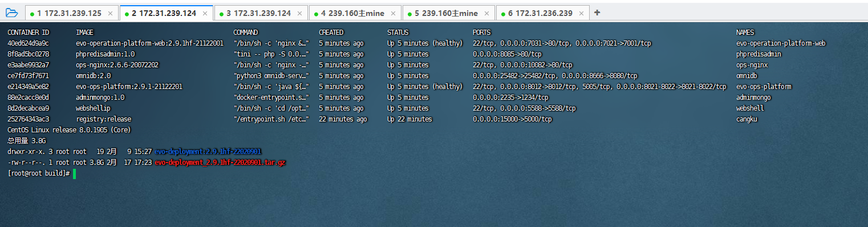868x227 pixels.
Task: Click container ID e214349a5e82
Action: pyautogui.click(x=29, y=87)
